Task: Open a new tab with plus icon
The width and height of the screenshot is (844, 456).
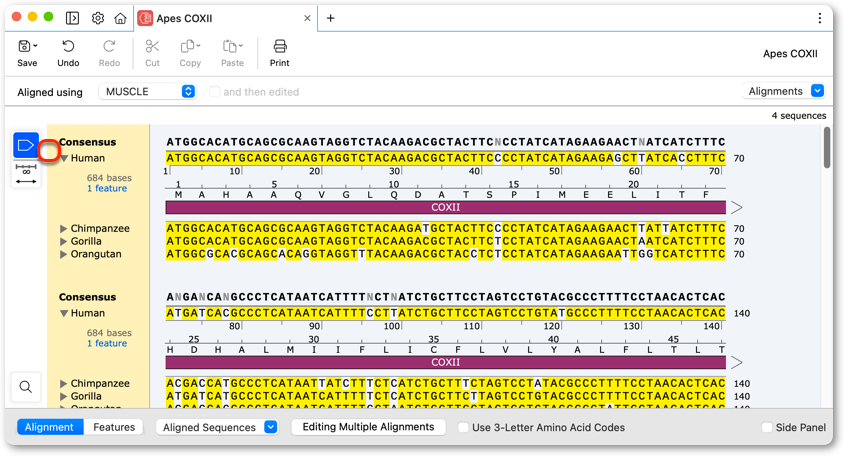Action: [330, 18]
